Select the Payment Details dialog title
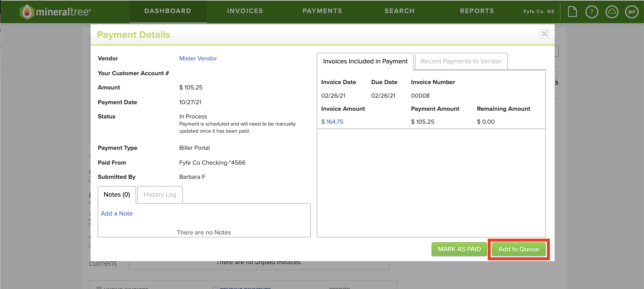Image resolution: width=644 pixels, height=289 pixels. click(133, 35)
